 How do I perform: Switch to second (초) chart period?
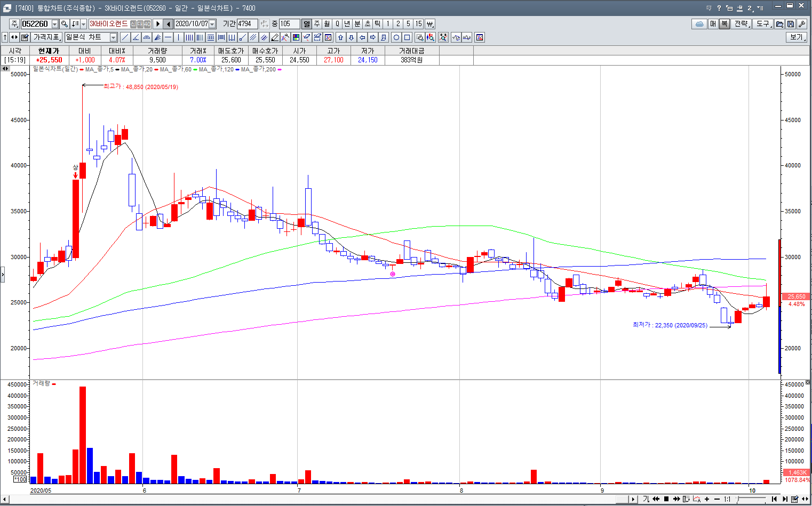tap(368, 24)
